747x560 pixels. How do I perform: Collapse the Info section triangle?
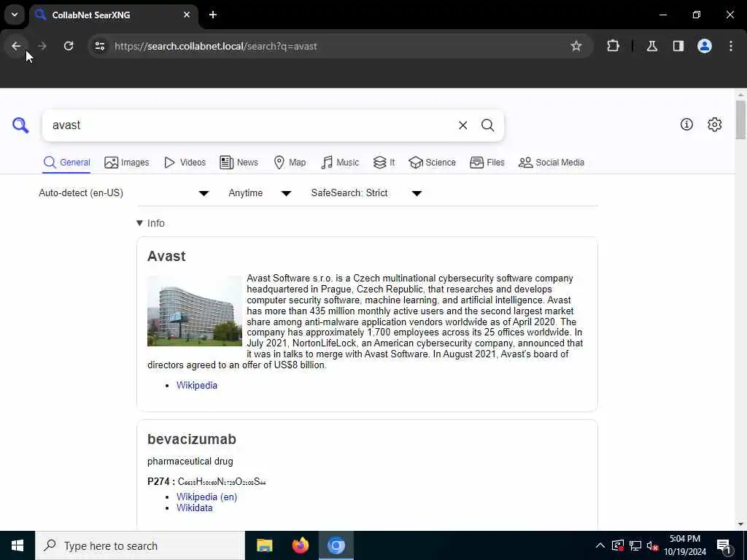pos(139,223)
